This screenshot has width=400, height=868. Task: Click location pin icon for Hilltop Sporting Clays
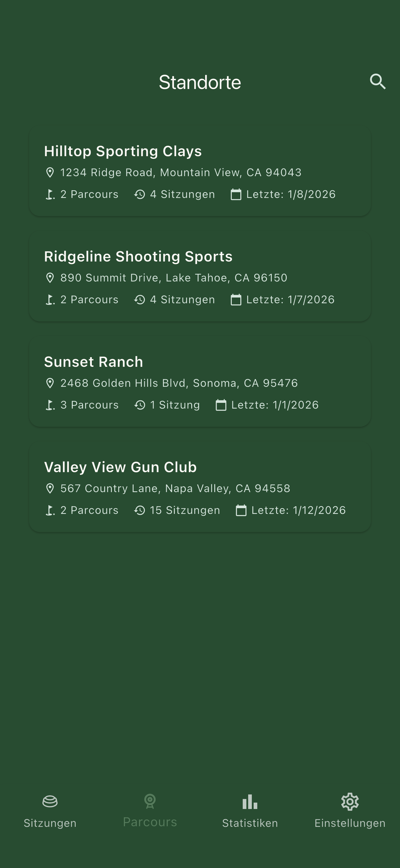tap(50, 173)
